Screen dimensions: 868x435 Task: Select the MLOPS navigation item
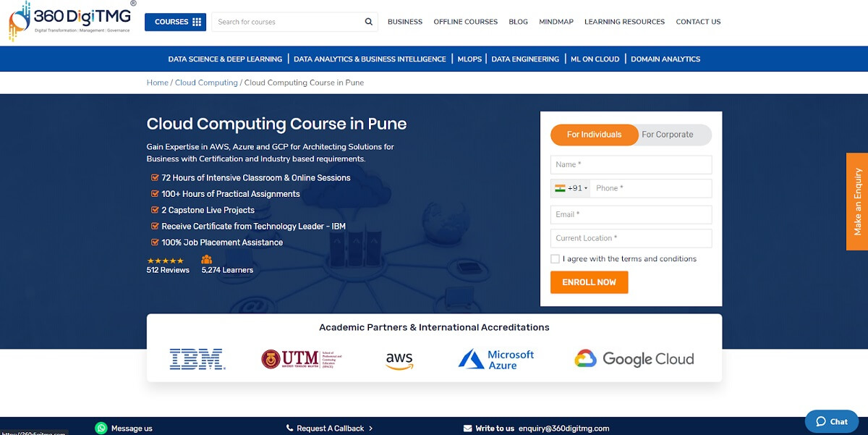(x=469, y=59)
